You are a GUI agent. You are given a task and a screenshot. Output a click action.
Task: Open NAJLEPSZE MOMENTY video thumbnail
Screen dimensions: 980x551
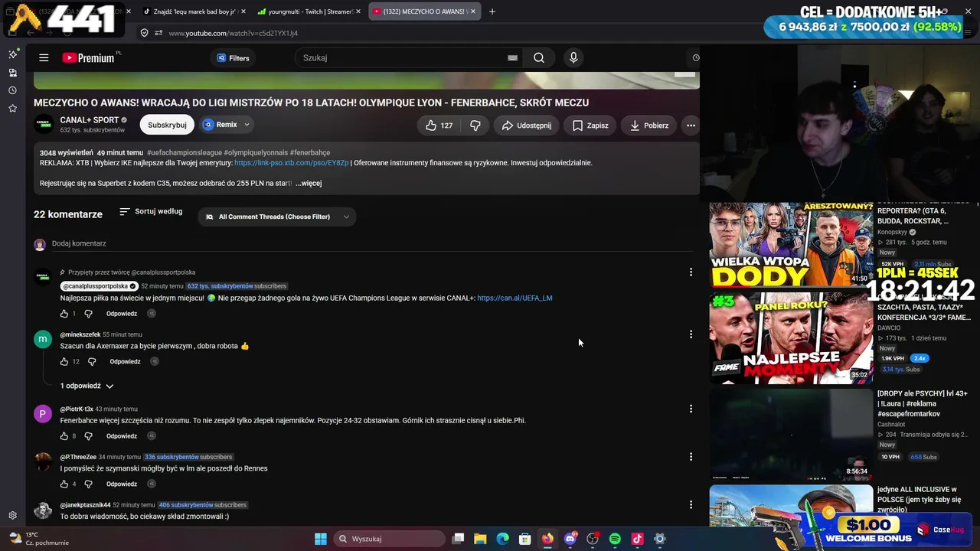[791, 338]
